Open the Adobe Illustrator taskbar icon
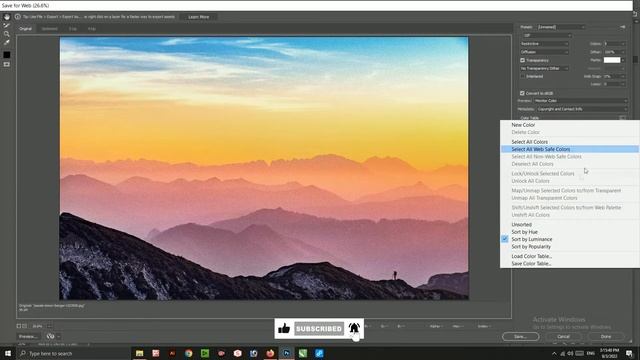Image resolution: width=640 pixels, height=360 pixels. (x=172, y=353)
